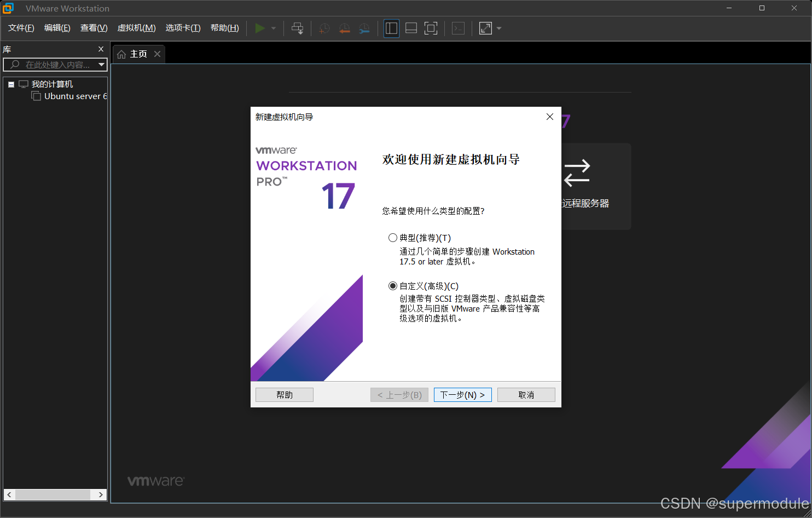812x518 pixels.
Task: Click the Take Snapshot clock icon
Action: 324,28
